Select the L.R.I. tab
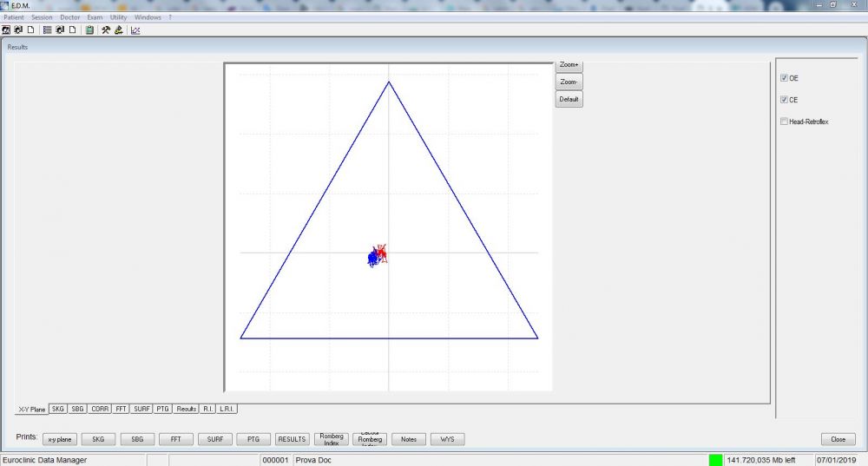 tap(227, 408)
